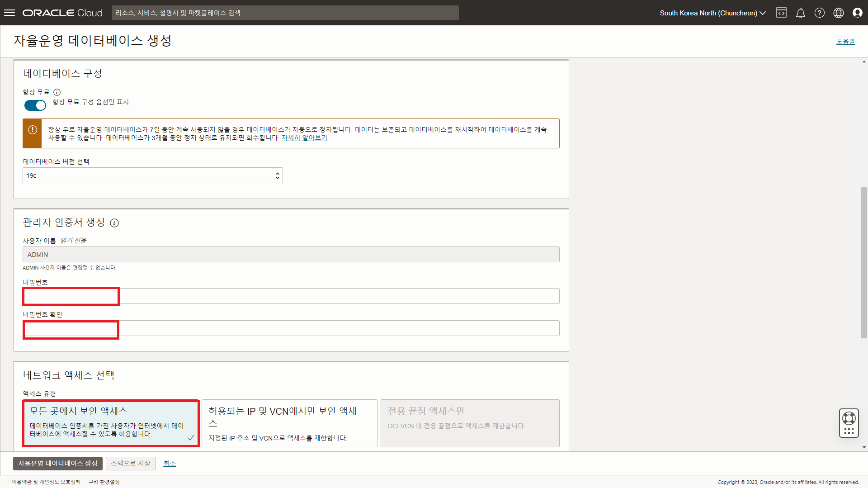Open the South Korea North region selector
Image resolution: width=868 pixels, height=488 pixels.
[712, 13]
